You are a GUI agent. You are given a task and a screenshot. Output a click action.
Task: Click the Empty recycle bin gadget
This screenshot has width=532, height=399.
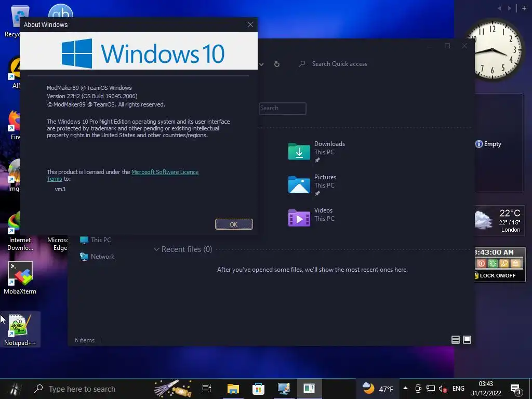488,144
